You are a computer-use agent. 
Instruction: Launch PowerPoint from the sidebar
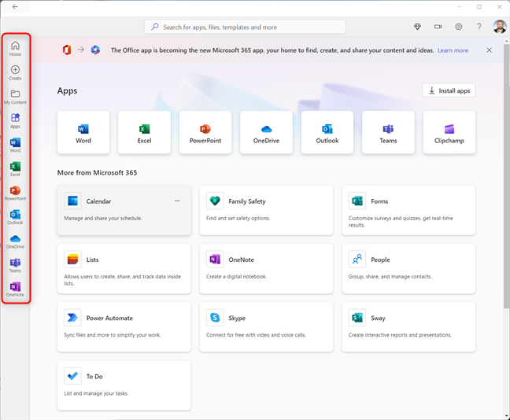[x=15, y=193]
